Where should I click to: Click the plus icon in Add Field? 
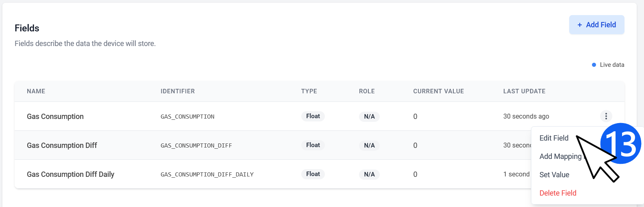click(580, 25)
